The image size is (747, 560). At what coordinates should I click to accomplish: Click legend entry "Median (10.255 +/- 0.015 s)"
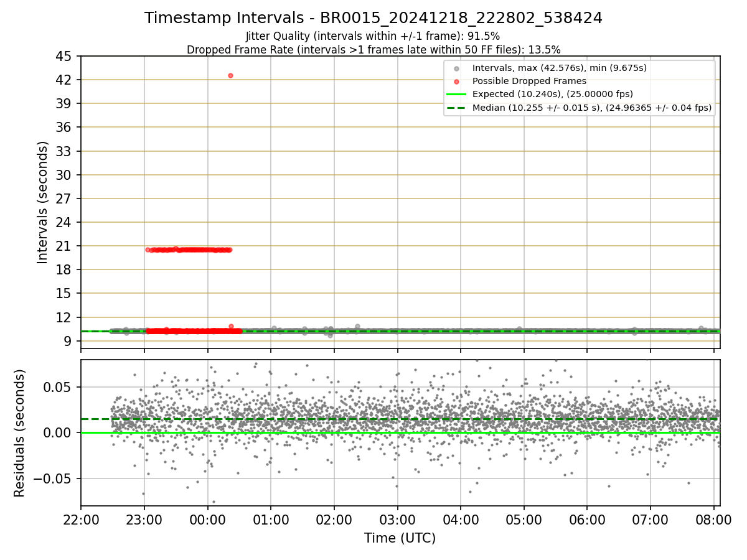click(591, 108)
